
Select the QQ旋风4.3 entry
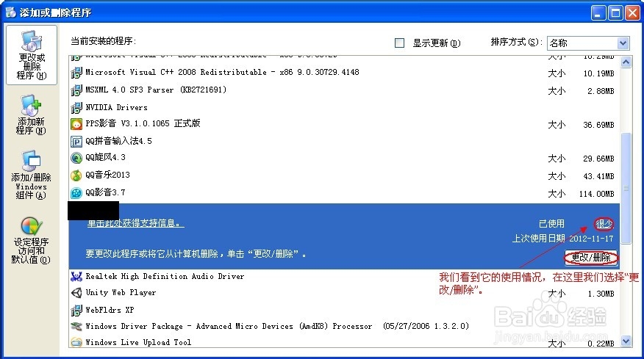point(344,158)
